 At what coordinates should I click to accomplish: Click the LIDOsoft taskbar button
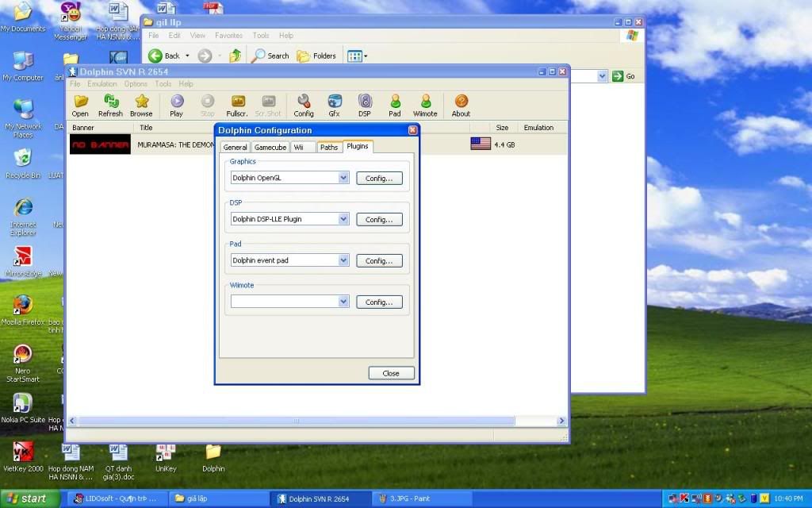click(x=117, y=498)
